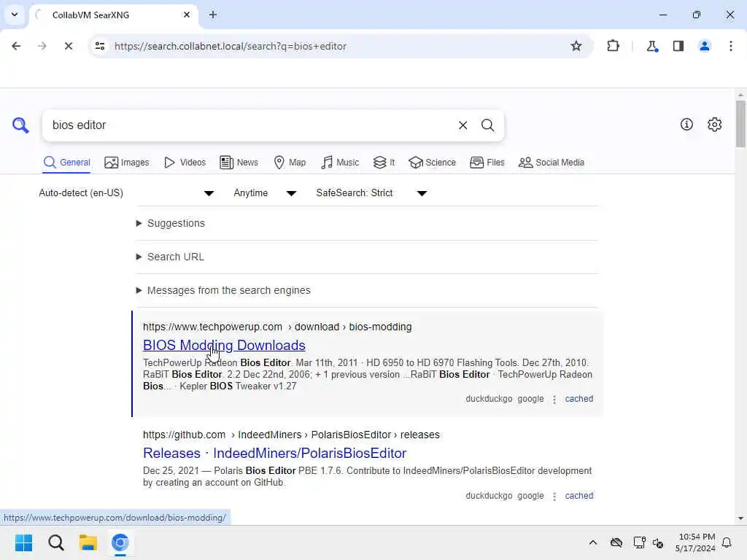Click the muted volume tray icon

coord(659,542)
